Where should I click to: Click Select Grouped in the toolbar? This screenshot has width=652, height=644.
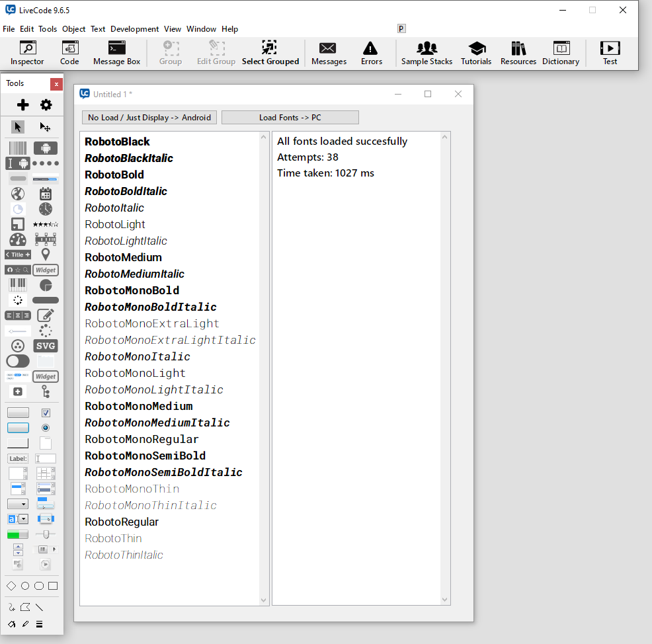click(x=270, y=53)
